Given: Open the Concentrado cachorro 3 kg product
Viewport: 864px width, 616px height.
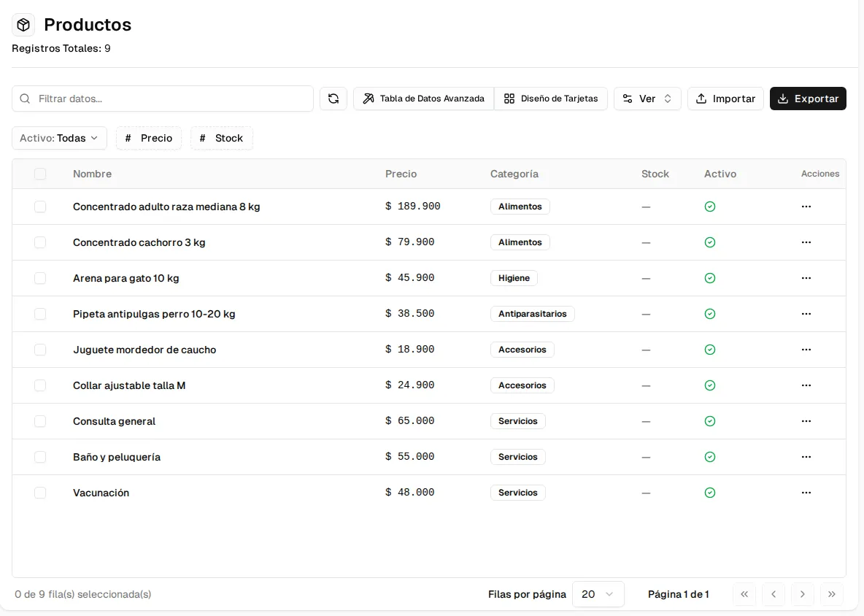Looking at the screenshot, I should tap(139, 242).
